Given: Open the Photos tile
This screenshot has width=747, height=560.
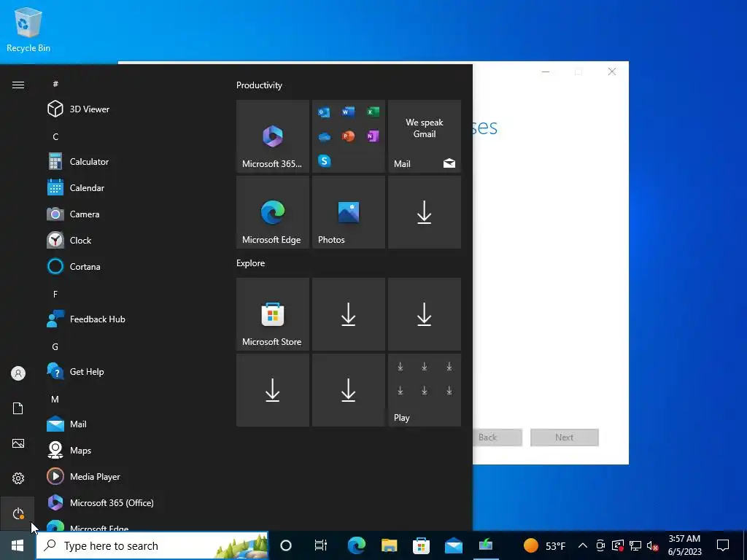Looking at the screenshot, I should 348,212.
